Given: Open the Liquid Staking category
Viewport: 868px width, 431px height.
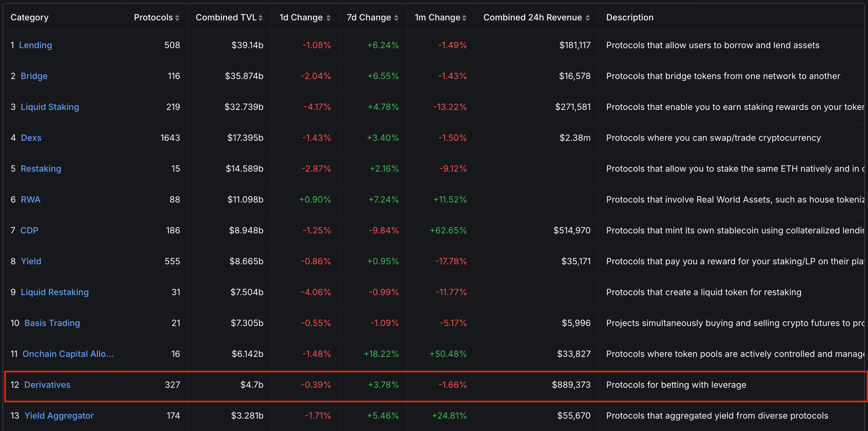Looking at the screenshot, I should pos(50,107).
